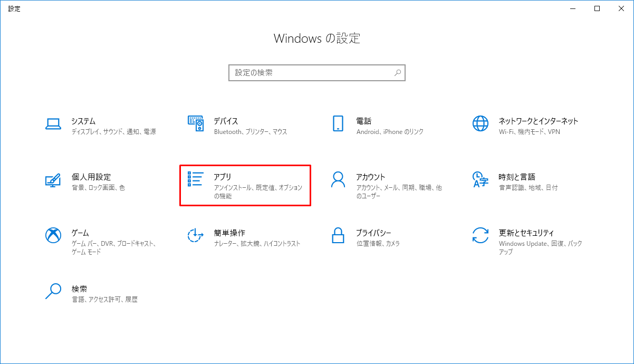Image resolution: width=634 pixels, height=364 pixels.
Task: Click the 言語、アクセス許可、履歴 description
Action: [x=104, y=300]
